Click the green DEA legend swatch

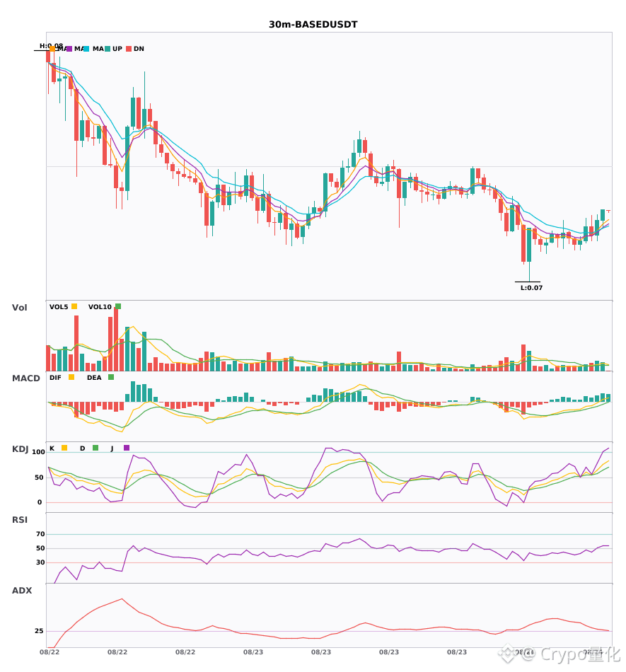[111, 377]
